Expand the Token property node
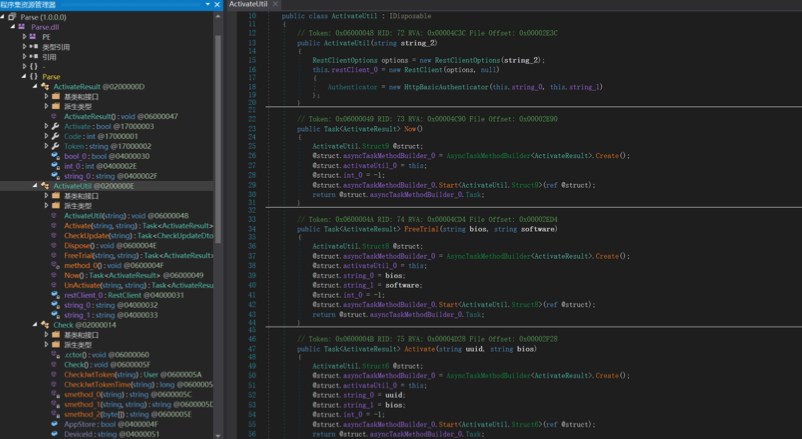Screen dimensions: 802x439 (46, 146)
